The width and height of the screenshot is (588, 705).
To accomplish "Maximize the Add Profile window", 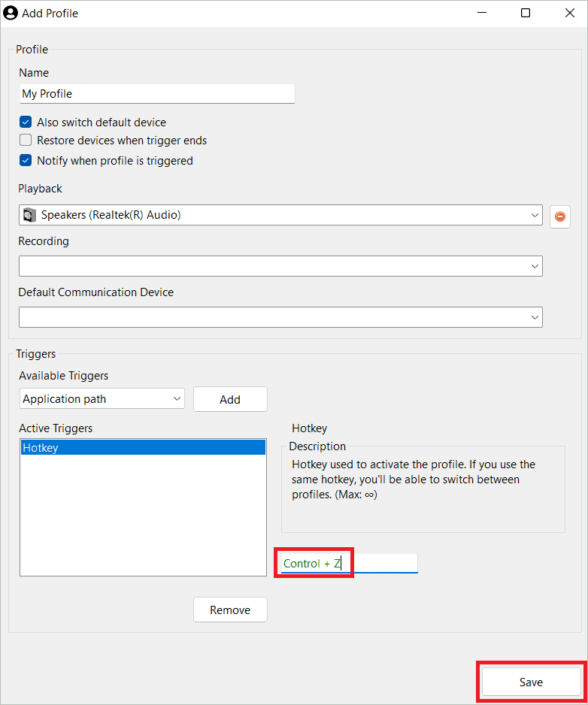I will pos(526,13).
